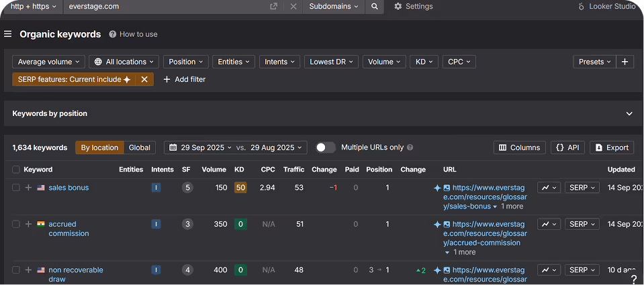Click the AI overview sparkle icon in sales bonus row
This screenshot has width=644, height=285.
tap(437, 188)
